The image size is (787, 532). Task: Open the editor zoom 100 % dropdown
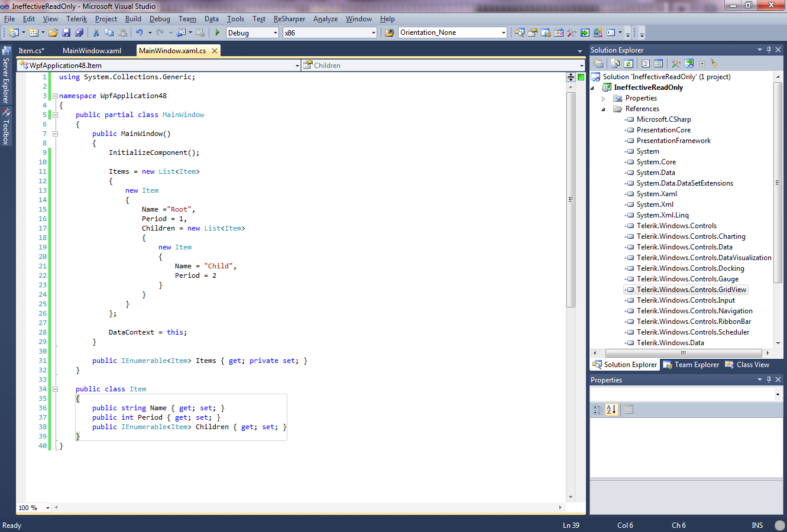(48, 508)
